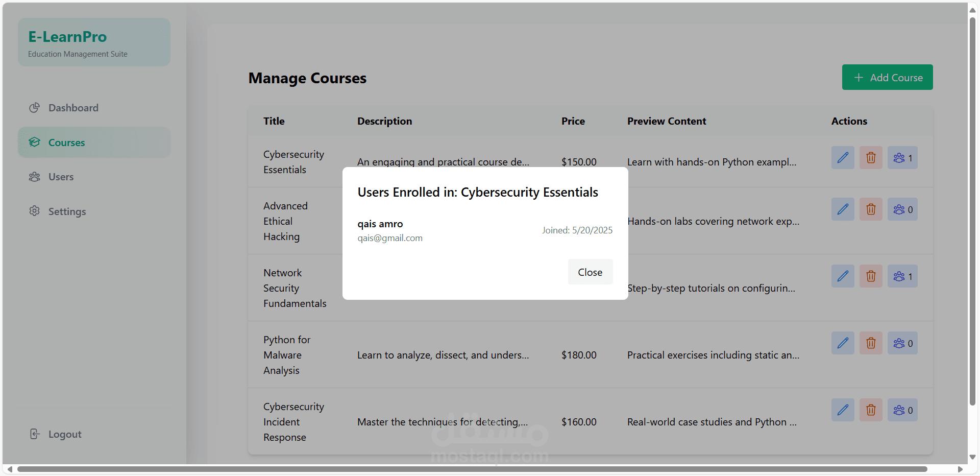This screenshot has height=476, width=980.
Task: Click preview 'Learn with hands-on Python exampl...'
Action: point(712,162)
